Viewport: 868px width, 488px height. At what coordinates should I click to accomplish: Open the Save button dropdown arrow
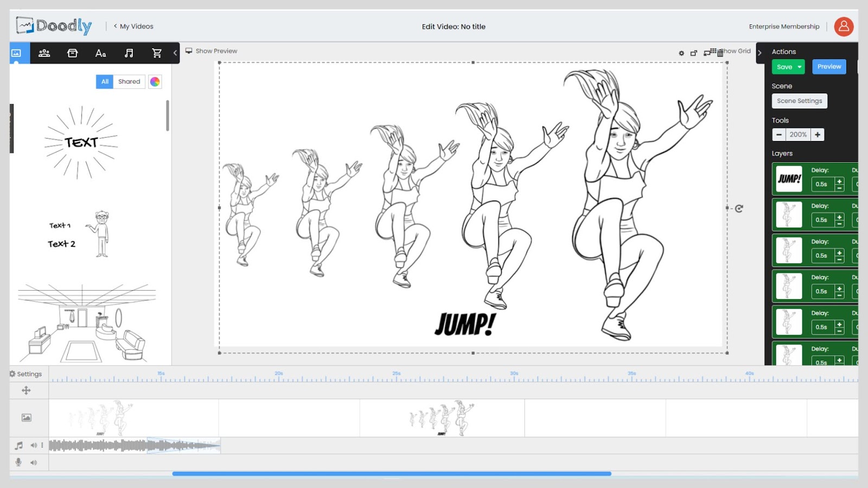pos(800,67)
